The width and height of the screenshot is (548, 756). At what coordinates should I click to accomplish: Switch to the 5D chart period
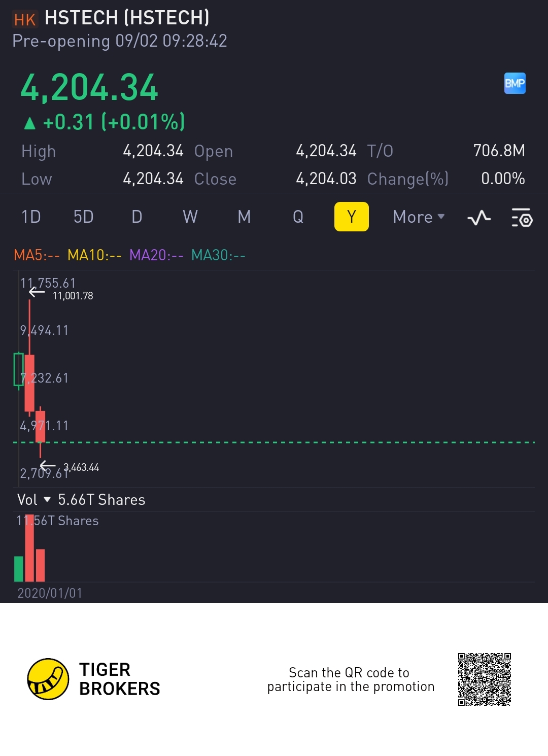click(84, 217)
